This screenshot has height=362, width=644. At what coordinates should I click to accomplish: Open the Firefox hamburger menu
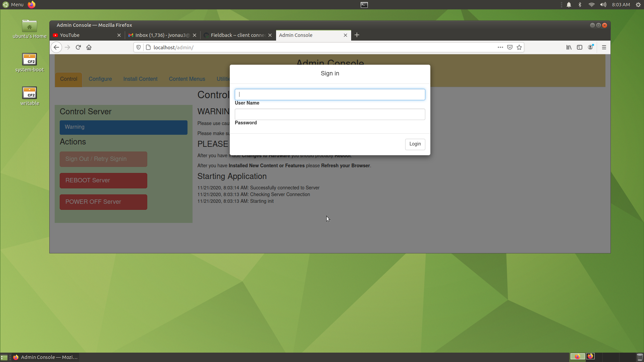(604, 47)
